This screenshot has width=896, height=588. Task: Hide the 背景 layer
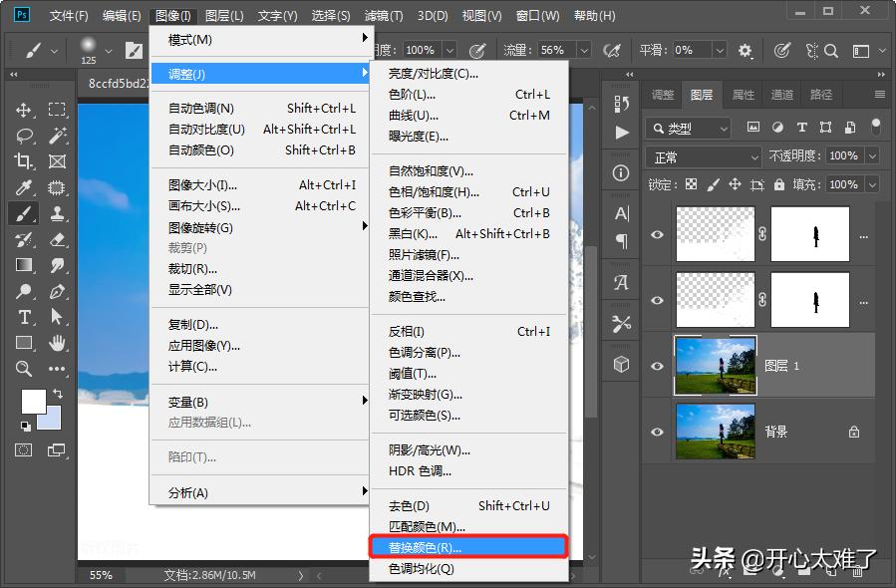(657, 432)
